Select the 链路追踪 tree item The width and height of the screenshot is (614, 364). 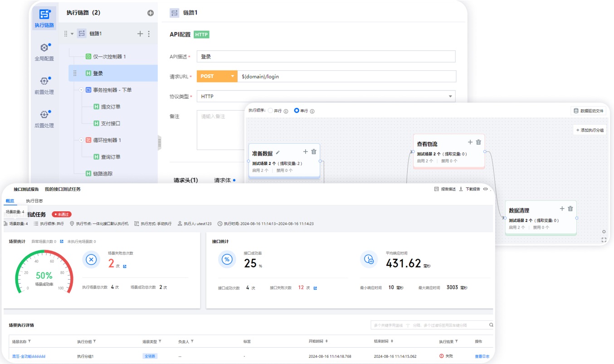(x=99, y=174)
